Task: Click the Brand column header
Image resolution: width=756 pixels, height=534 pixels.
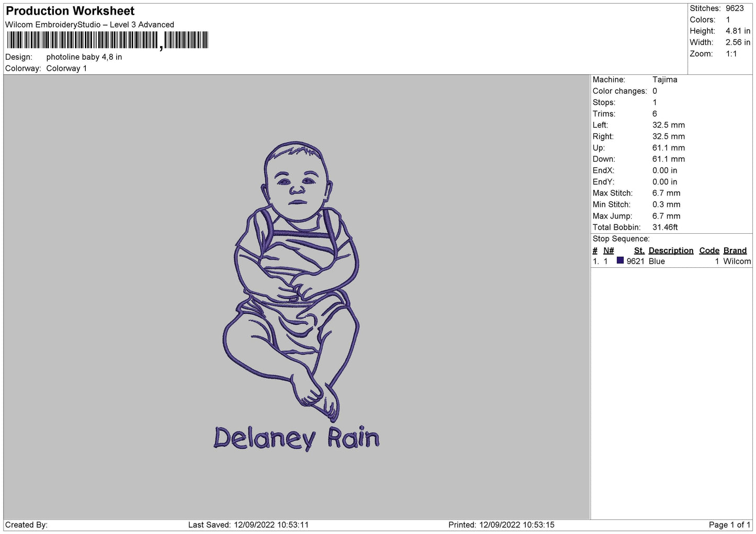Action: tap(735, 251)
